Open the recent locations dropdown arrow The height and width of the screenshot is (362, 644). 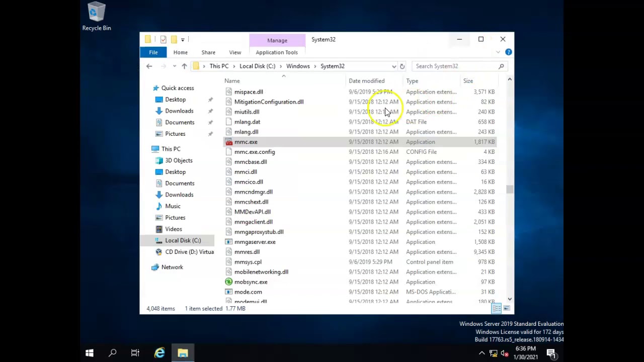click(x=175, y=66)
